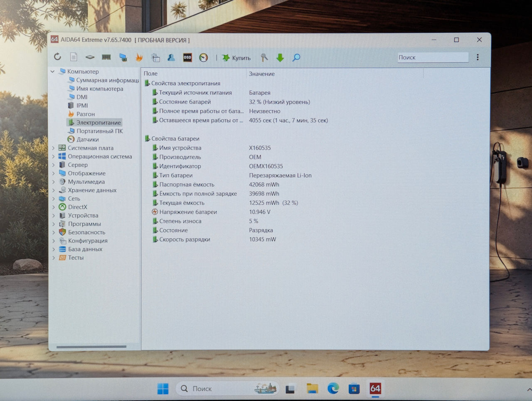
Task: Launch the CPU chip toolbar icon
Action: point(90,57)
